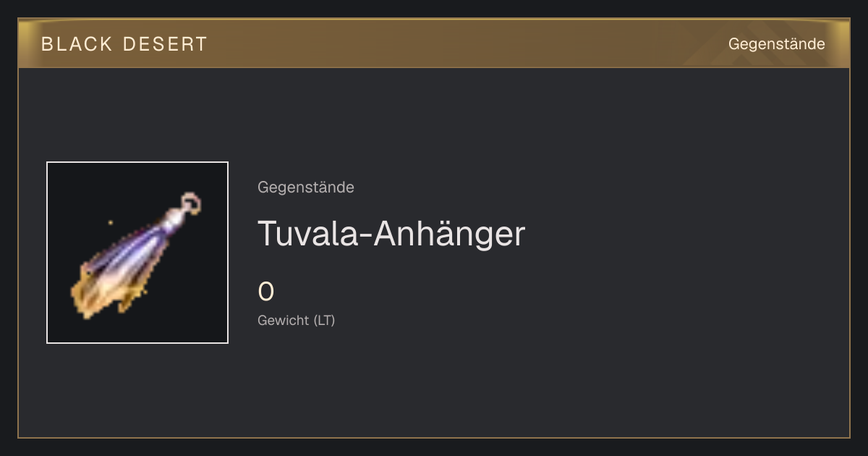
Task: Click the Gegenstände category label above the item name
Action: (306, 187)
